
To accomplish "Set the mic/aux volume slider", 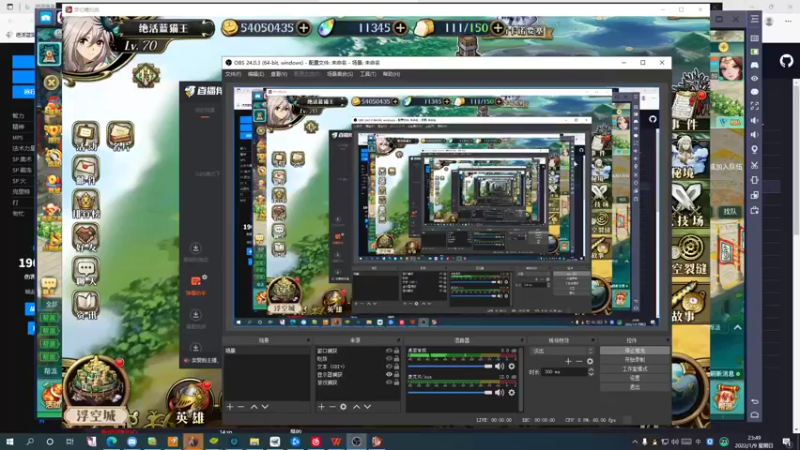I will click(450, 392).
